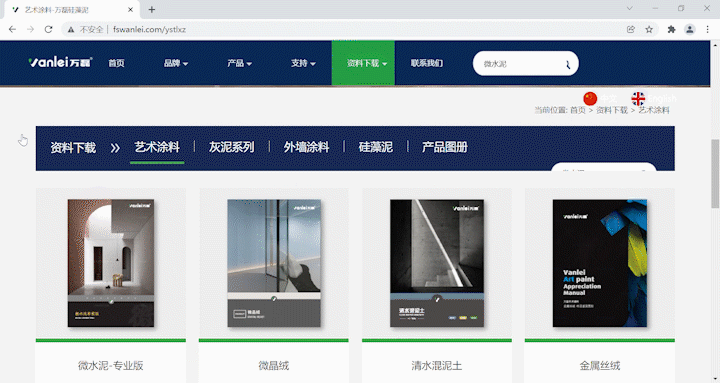Viewport: 720px width, 383px height.
Task: Click the UK flag English language icon
Action: 638,98
